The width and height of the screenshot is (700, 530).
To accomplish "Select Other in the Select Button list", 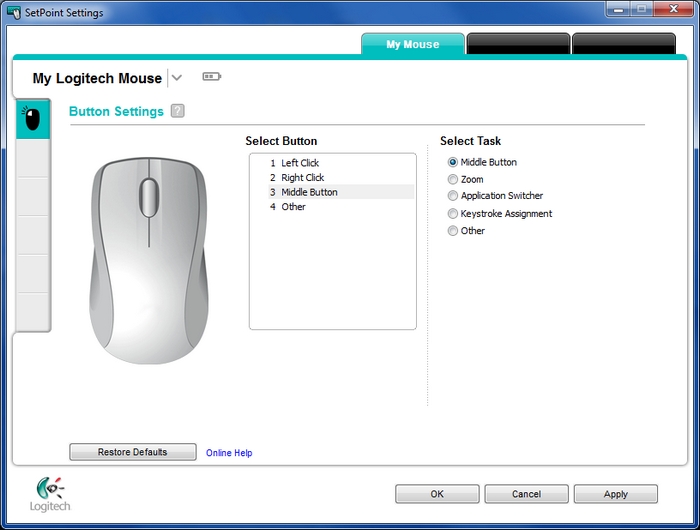I will [341, 207].
